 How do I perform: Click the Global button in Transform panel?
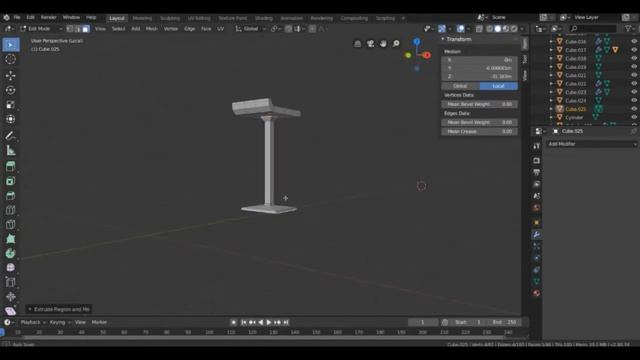460,86
